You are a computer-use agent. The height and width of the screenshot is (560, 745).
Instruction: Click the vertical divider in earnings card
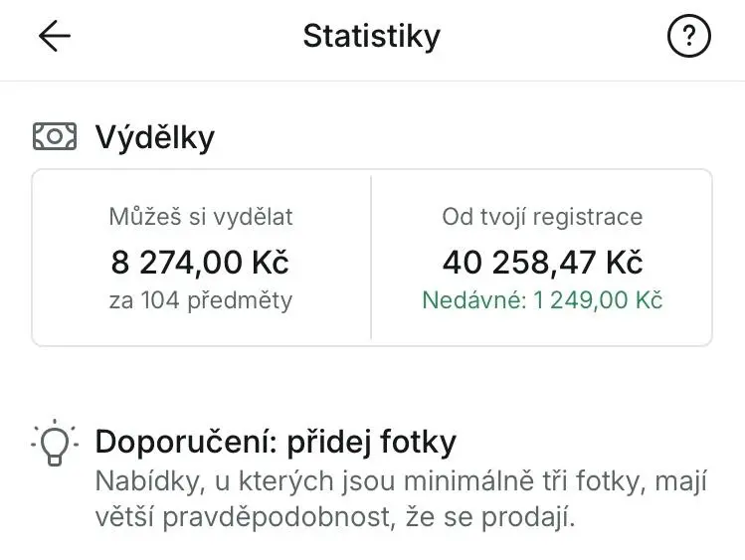point(371,258)
